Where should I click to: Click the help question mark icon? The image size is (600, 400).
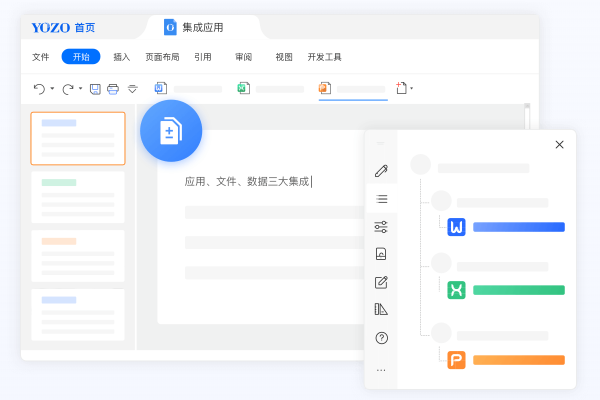pos(381,338)
